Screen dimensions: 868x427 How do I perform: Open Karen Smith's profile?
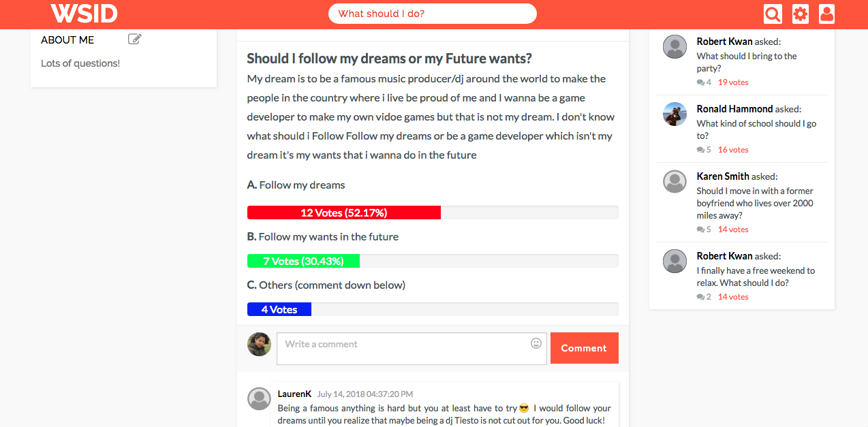[722, 176]
